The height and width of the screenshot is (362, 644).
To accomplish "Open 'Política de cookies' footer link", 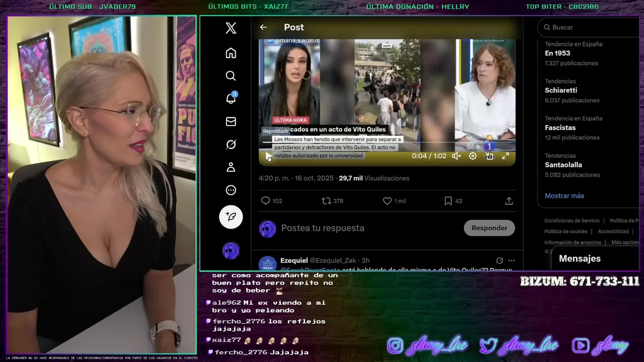I will click(566, 231).
